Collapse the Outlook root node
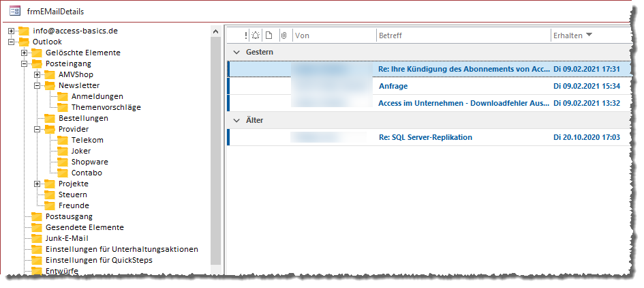This screenshot has width=644, height=288. pos(11,42)
